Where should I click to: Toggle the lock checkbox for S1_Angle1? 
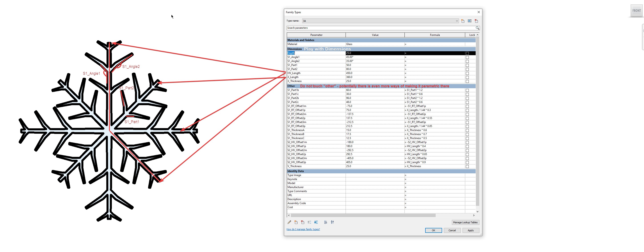click(x=467, y=57)
